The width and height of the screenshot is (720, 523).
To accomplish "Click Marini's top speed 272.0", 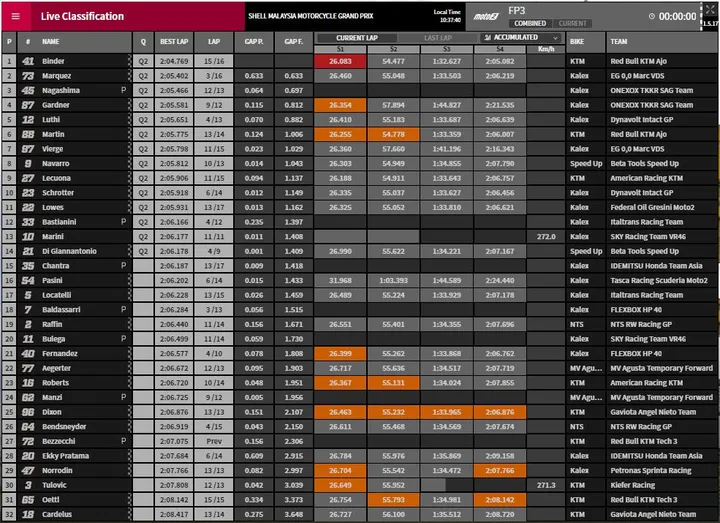I will click(x=546, y=236).
